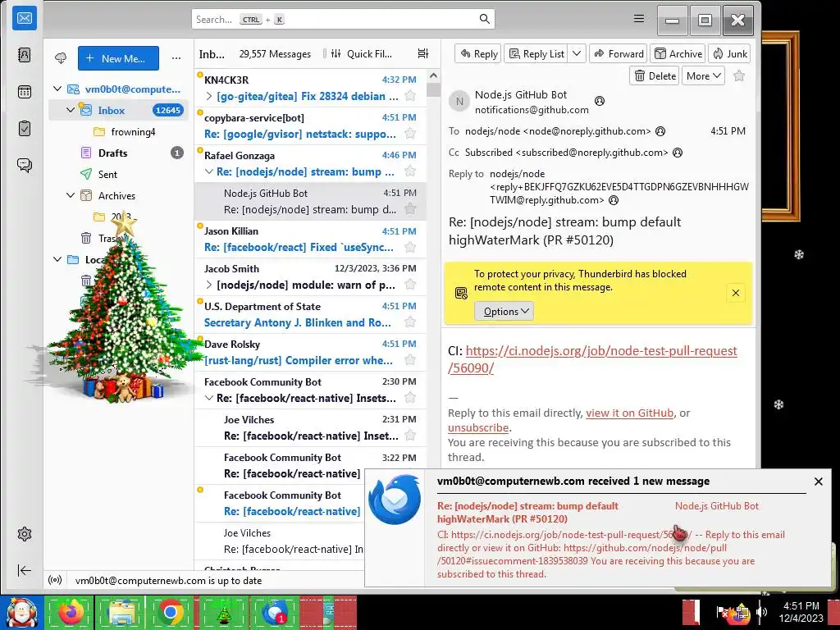Open folder pane options ellipsis
This screenshot has width=840, height=630.
click(x=176, y=58)
